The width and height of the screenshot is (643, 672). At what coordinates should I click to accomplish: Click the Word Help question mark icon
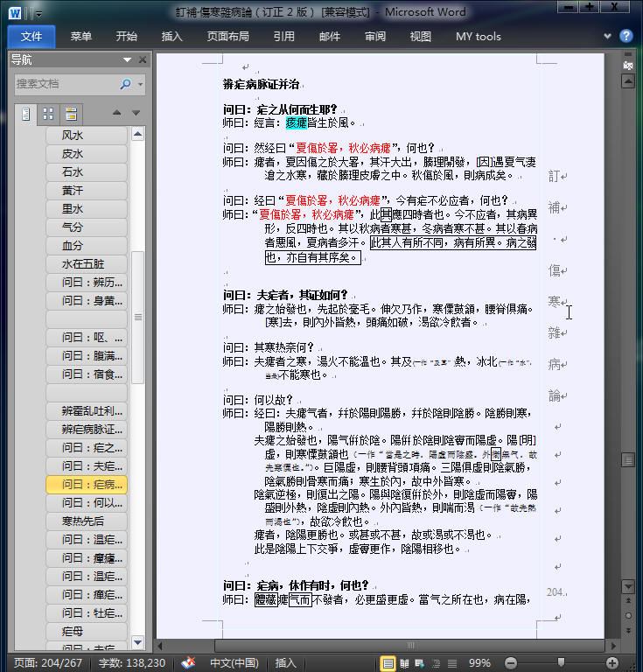click(626, 36)
